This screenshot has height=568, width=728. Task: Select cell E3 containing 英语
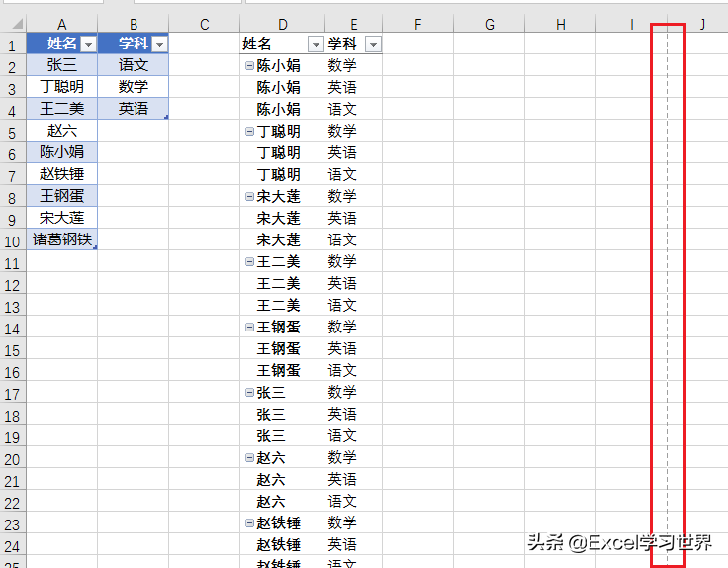354,87
